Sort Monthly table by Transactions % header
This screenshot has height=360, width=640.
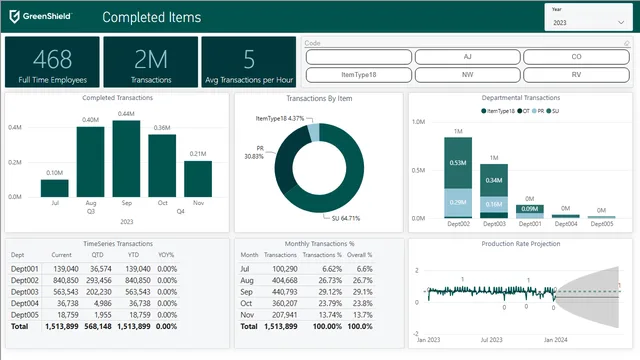pos(322,255)
